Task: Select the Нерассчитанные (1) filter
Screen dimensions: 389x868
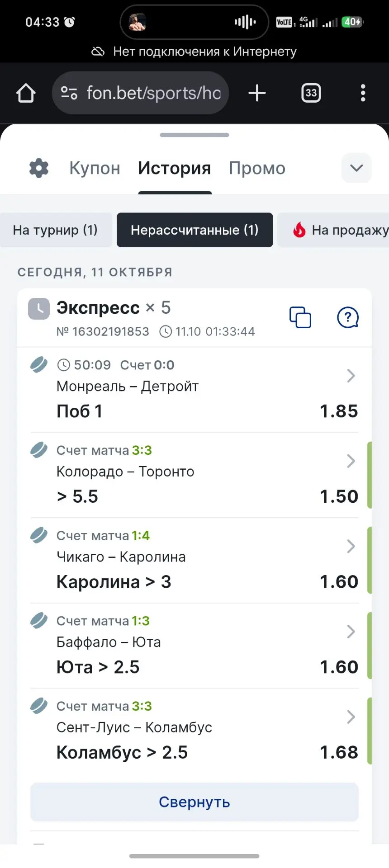Action: tap(194, 230)
